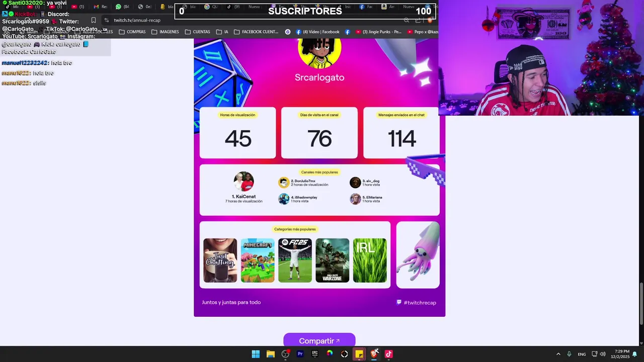This screenshot has height=362, width=644.
Task: Click KaiCenat's channel avatar
Action: point(244,182)
